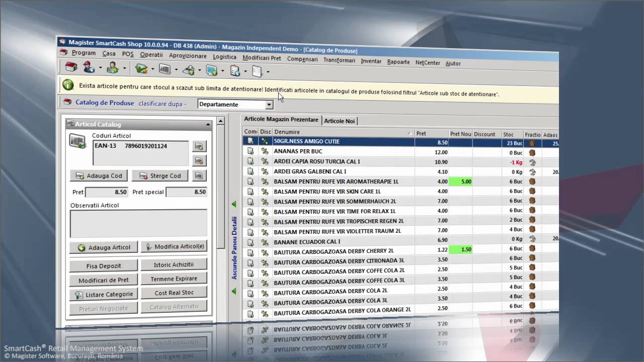The image size is (644, 362).
Task: Click comanda icon on ARDEI CAPIA ROSU row
Action: 250,161
